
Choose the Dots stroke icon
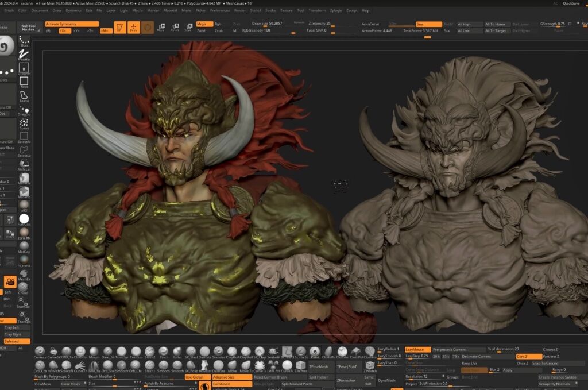coord(24,41)
